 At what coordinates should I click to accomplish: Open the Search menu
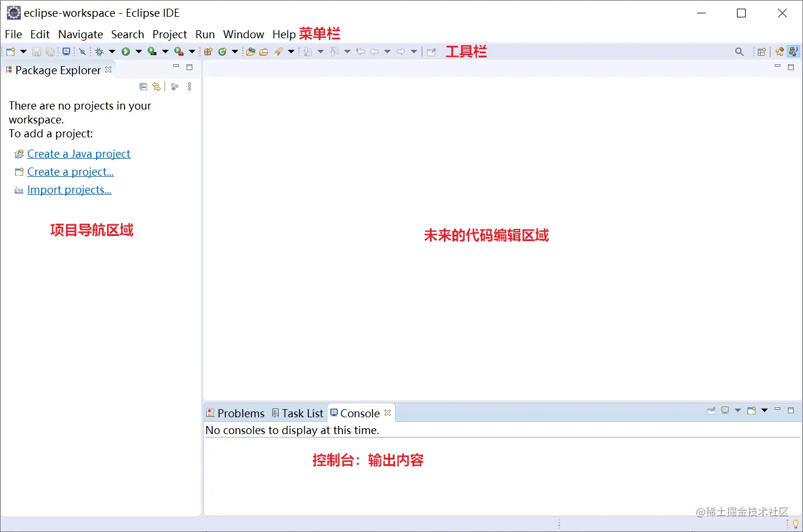(127, 34)
